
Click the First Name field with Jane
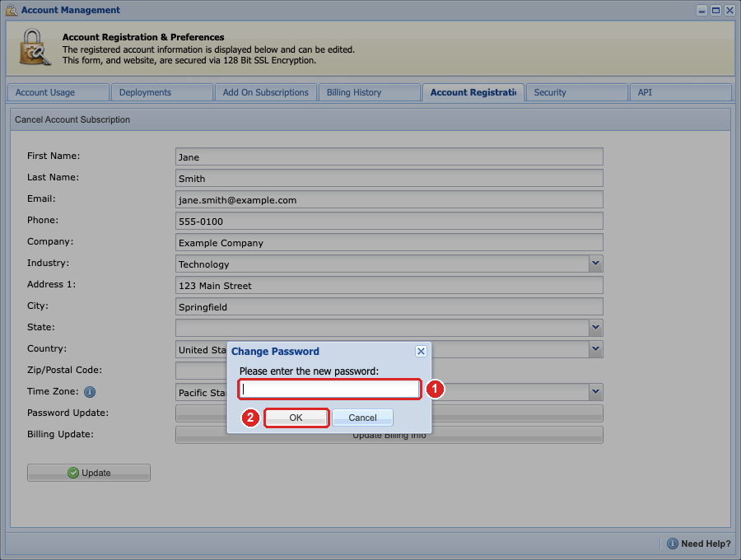(x=389, y=157)
